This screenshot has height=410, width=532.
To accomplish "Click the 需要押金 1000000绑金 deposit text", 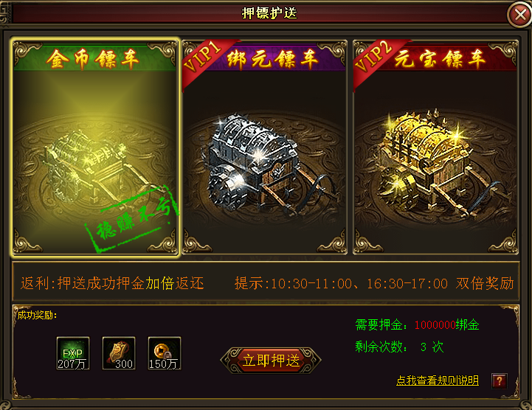I will point(417,325).
